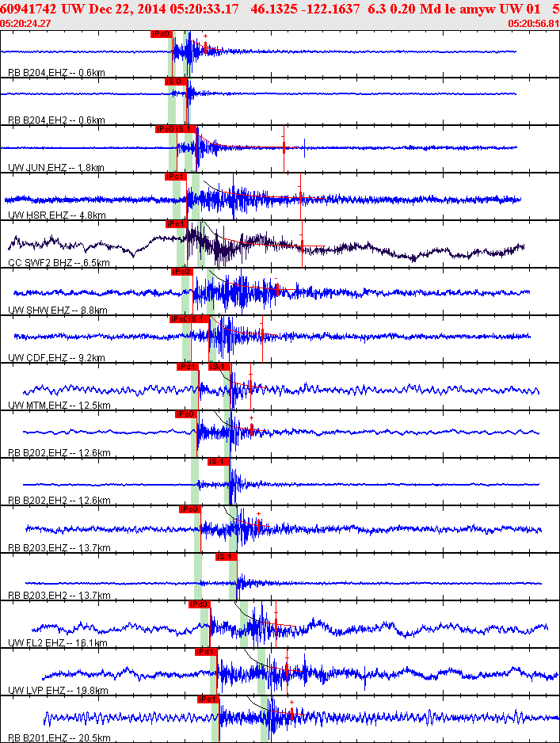Select the iPd0 pick flag on FL2 trace
The width and height of the screenshot is (560, 743).
coord(200,604)
